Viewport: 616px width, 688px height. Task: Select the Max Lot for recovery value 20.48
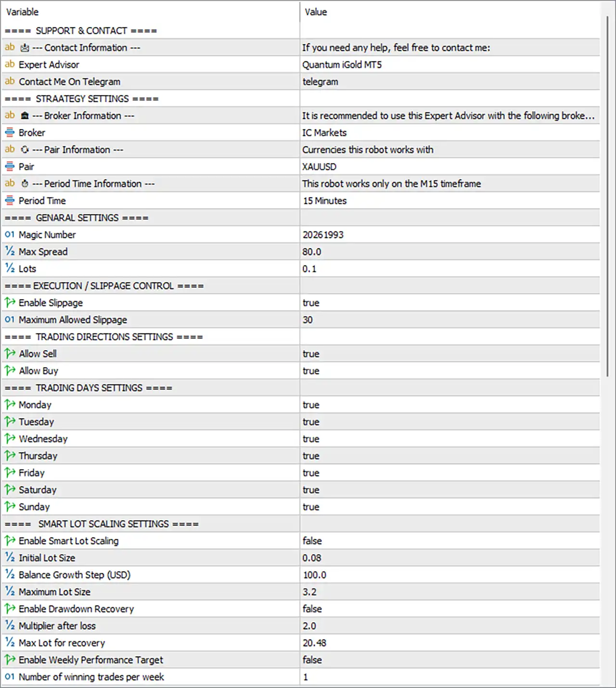(315, 643)
